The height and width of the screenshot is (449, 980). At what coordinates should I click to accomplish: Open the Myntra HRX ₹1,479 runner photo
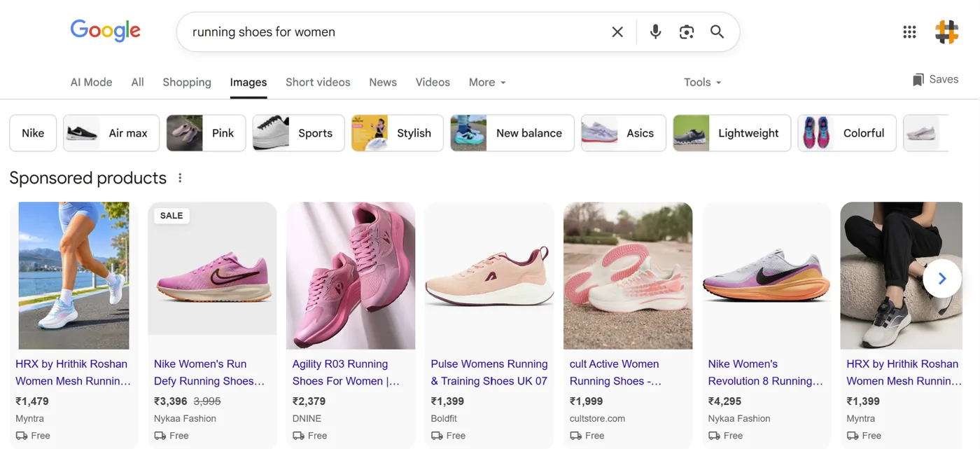coord(73,275)
